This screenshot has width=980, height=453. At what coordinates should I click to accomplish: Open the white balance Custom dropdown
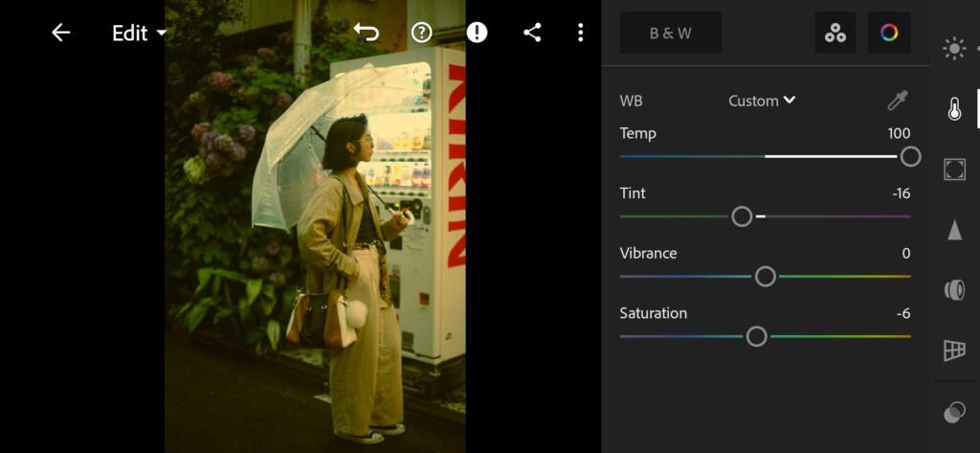(x=762, y=101)
